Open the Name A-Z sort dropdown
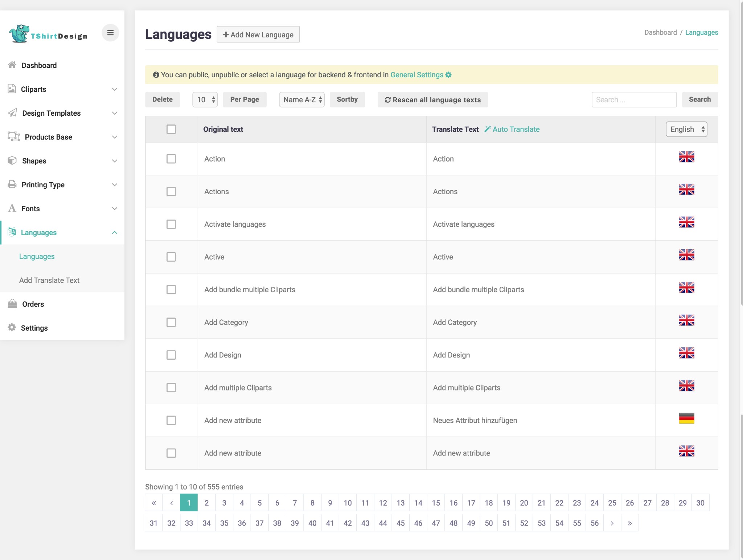 (x=301, y=99)
